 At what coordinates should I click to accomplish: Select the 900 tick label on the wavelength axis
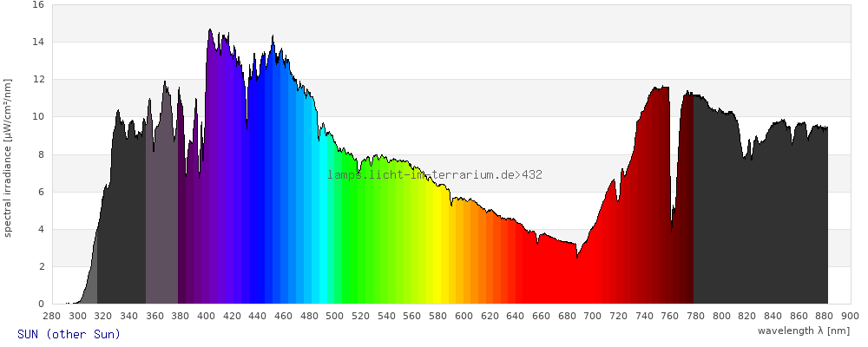pos(850,317)
